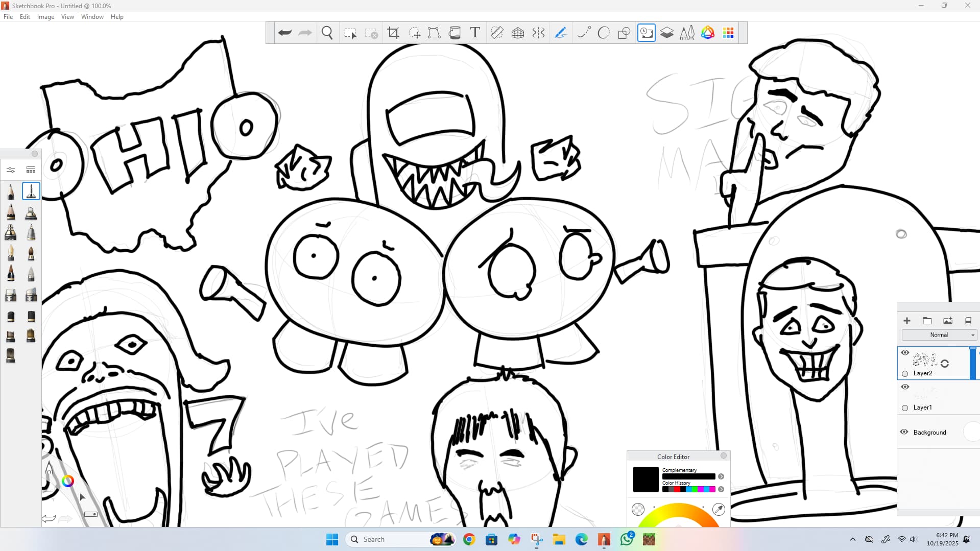Screen dimensions: 980x551
Task: Toggle the lock circle beside Layer1
Action: [905, 408]
